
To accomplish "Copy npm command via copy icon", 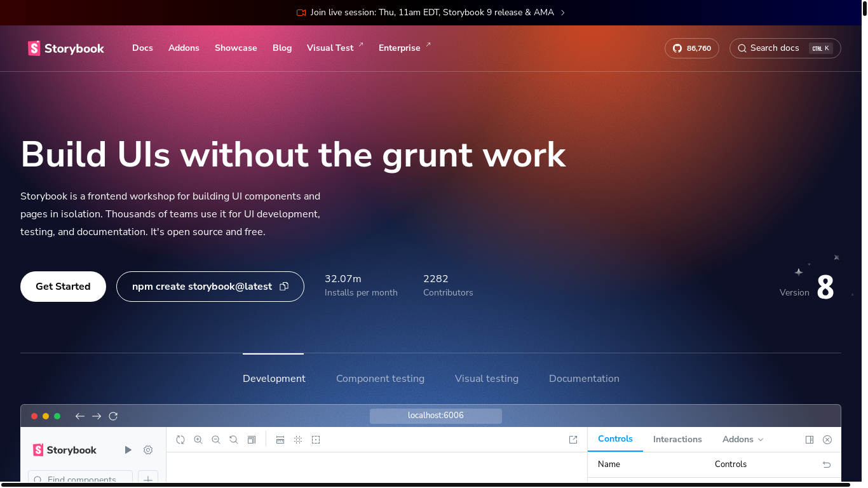I will coord(284,287).
